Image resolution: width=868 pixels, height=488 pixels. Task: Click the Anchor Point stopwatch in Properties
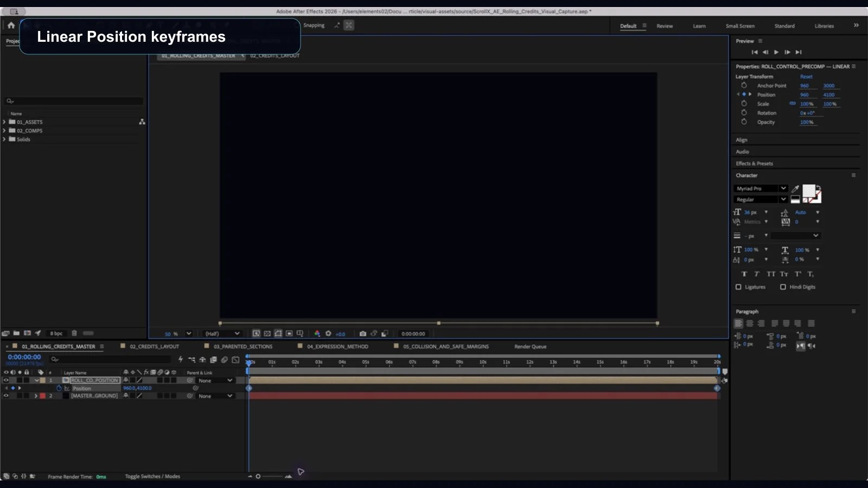point(744,86)
